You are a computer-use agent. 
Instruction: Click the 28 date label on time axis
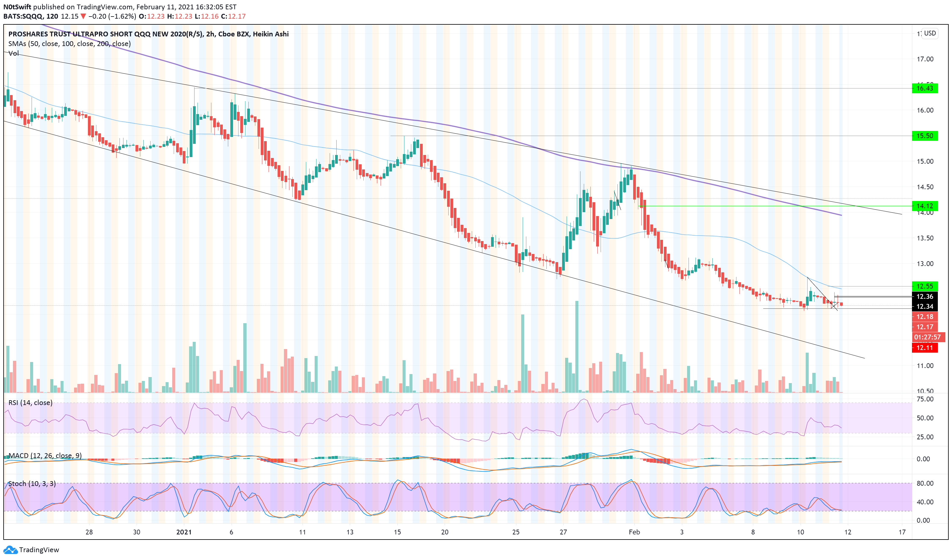(x=89, y=532)
